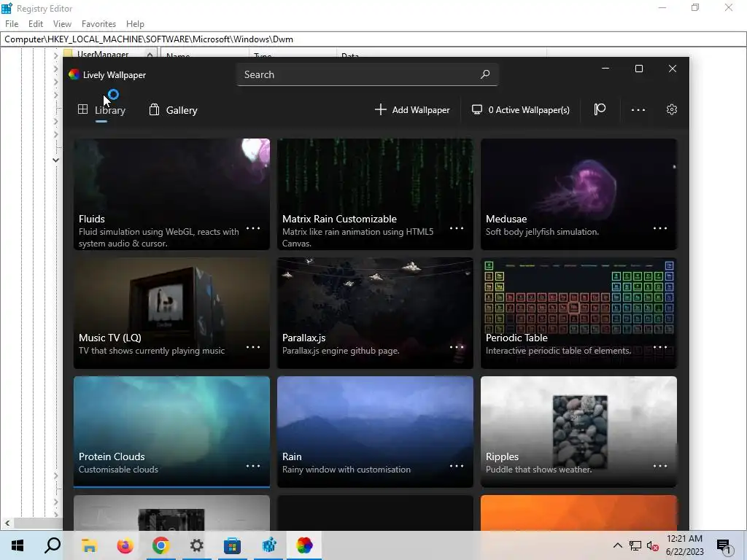This screenshot has width=747, height=560.
Task: Select the Parallax.js wallpaper
Action: pos(376,313)
